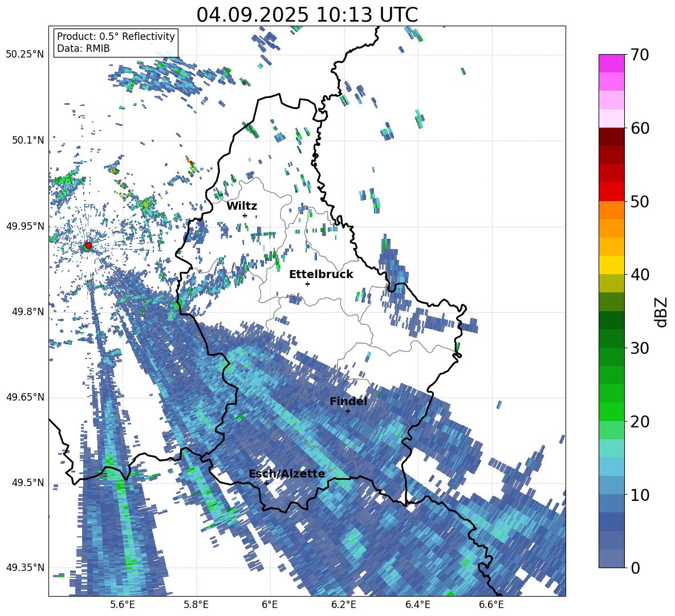Screen dimensions: 675x616
Task: Click the 'Product: 0.5° Reflectivity' text
Action: coord(116,36)
